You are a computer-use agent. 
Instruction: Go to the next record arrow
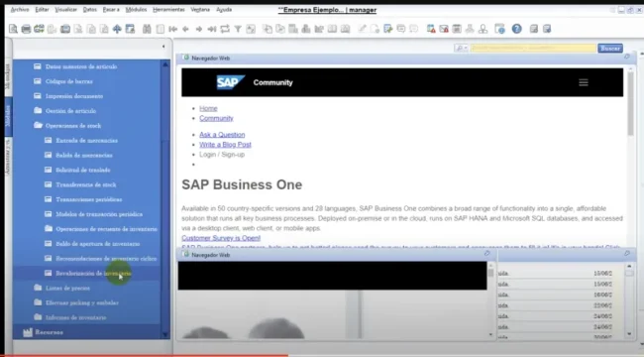pos(199,29)
